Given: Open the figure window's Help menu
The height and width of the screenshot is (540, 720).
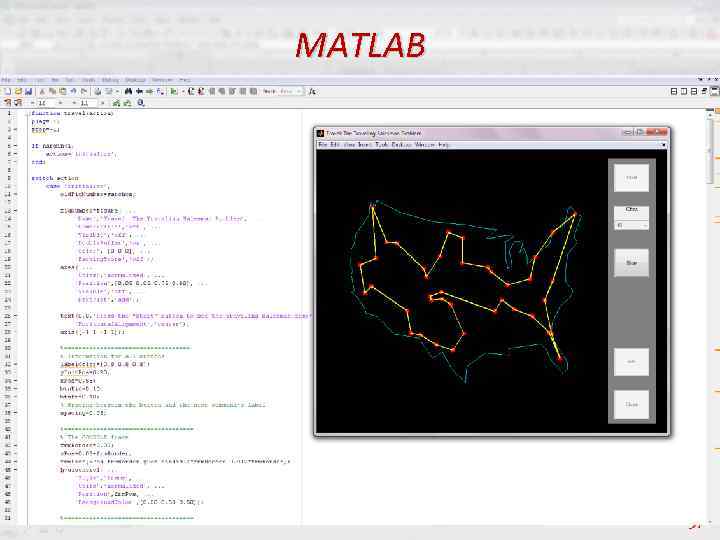Looking at the screenshot, I should [443, 145].
